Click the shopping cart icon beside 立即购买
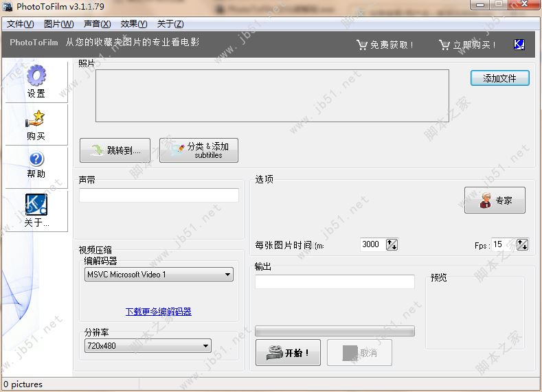The image size is (542, 392). [444, 45]
